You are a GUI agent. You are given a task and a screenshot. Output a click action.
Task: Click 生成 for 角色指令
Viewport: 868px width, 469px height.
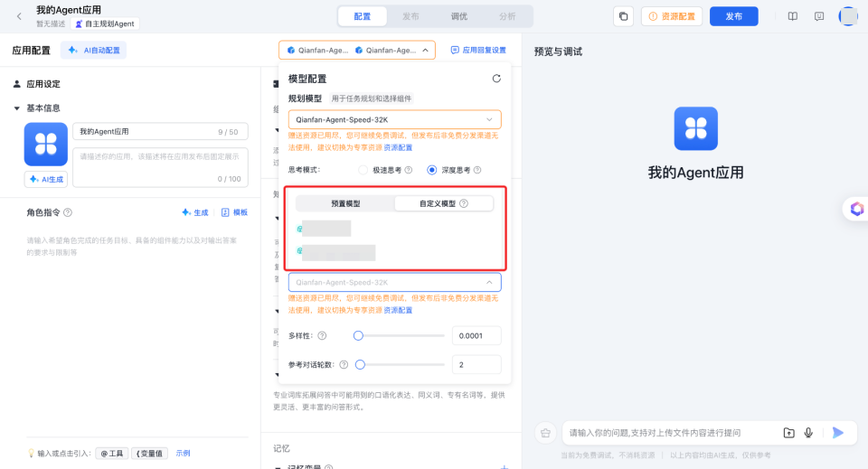(195, 212)
